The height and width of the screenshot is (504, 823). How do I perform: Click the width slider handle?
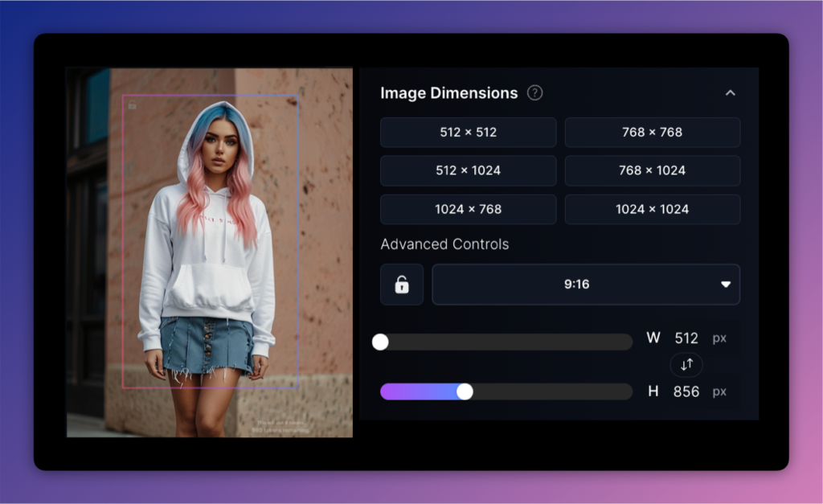(380, 342)
